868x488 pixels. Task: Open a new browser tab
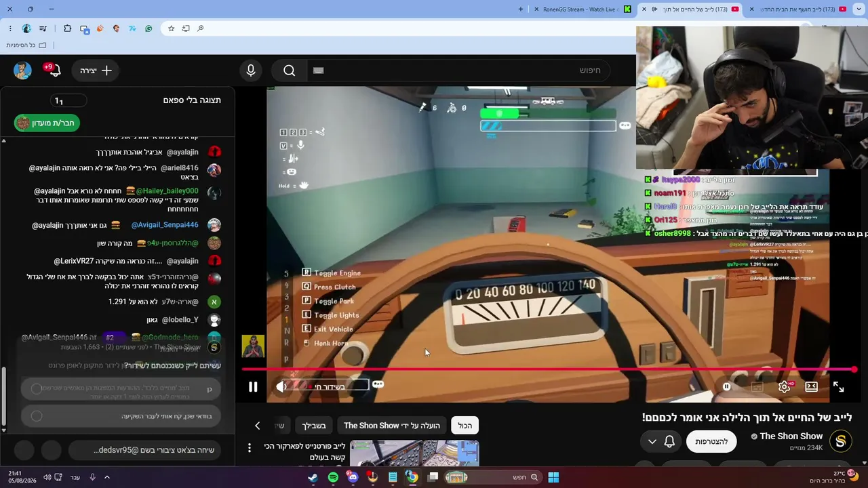point(521,9)
